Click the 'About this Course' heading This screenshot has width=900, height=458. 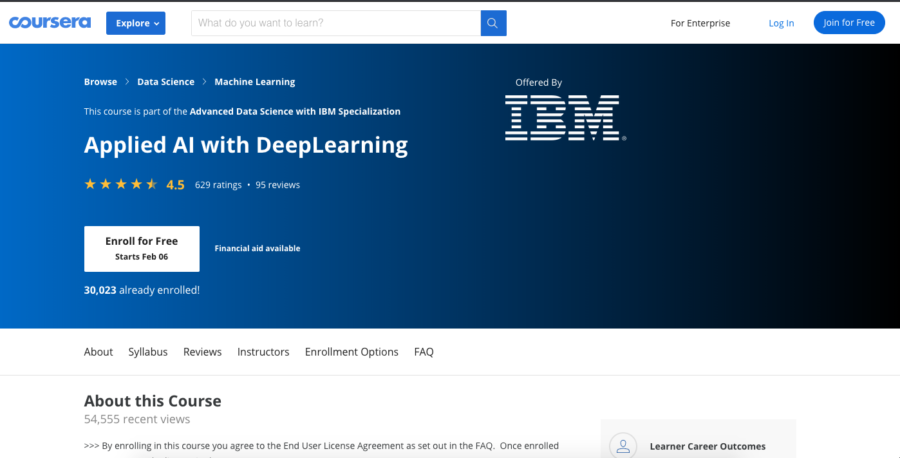pyautogui.click(x=153, y=401)
